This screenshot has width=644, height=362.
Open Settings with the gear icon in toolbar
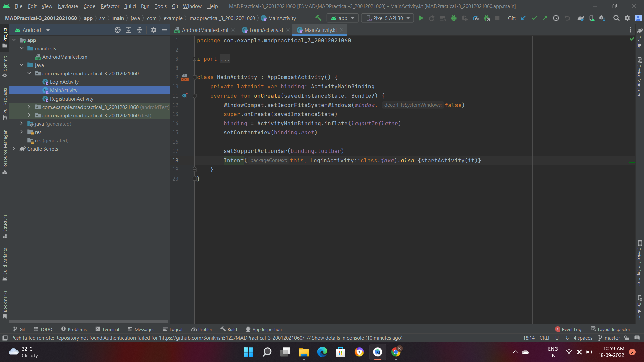627,18
